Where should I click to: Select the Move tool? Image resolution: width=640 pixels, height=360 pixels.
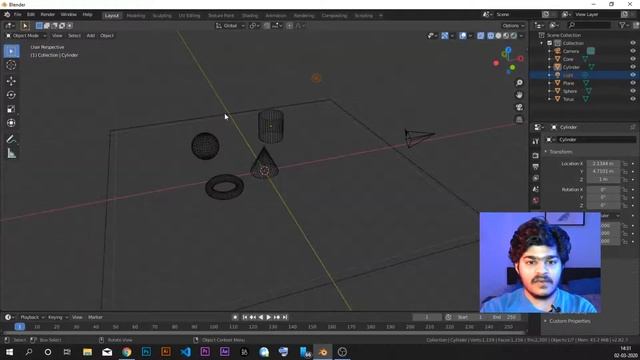click(x=11, y=81)
